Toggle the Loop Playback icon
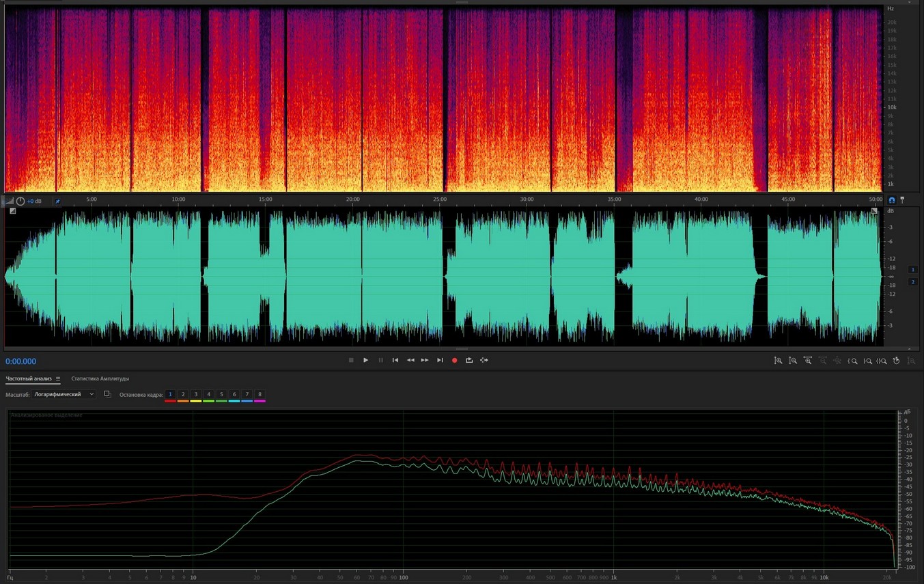The image size is (924, 584). (469, 360)
